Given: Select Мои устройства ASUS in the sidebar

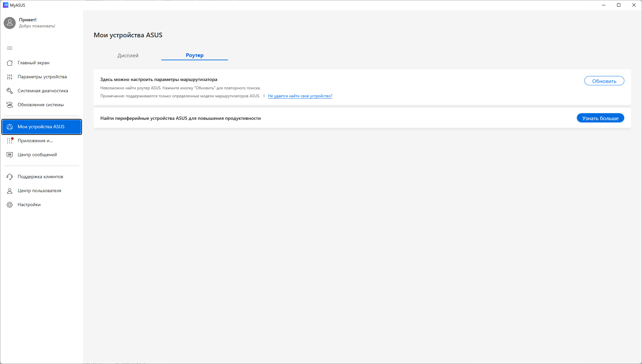Looking at the screenshot, I should pos(41,127).
